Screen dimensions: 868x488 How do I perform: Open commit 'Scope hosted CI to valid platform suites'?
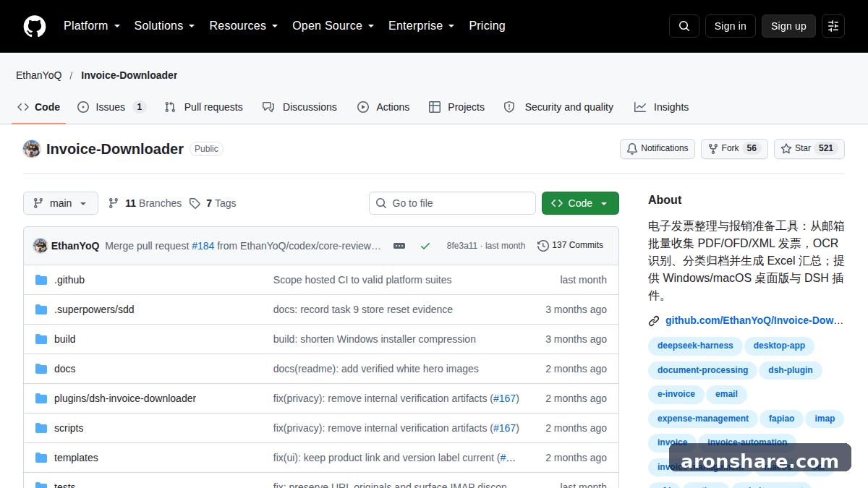(362, 280)
